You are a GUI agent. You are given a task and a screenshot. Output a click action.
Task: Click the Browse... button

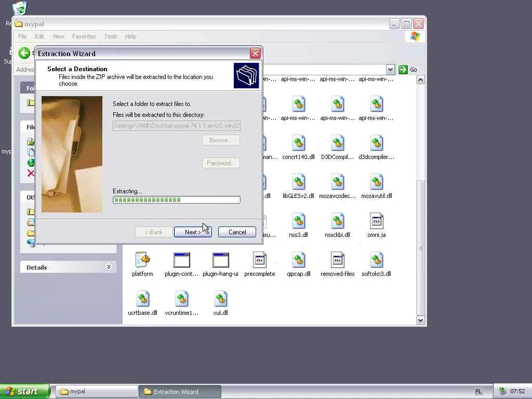click(221, 140)
